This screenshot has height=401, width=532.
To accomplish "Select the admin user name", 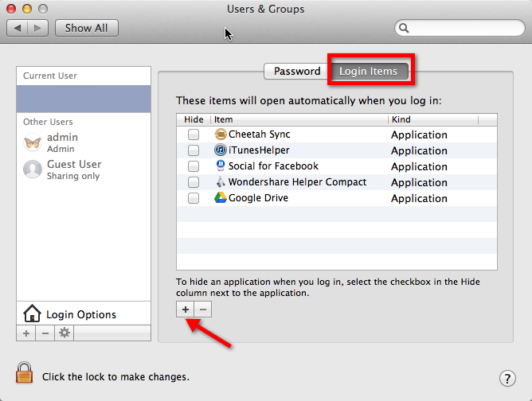I will click(62, 138).
